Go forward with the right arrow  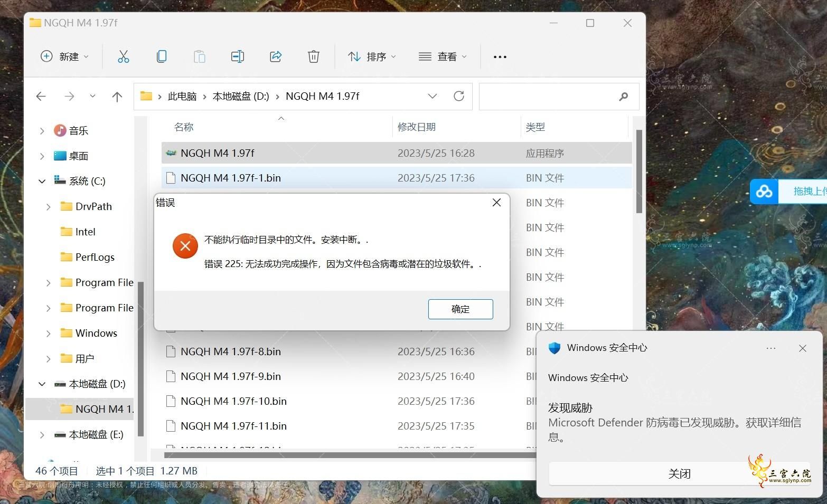pos(69,96)
